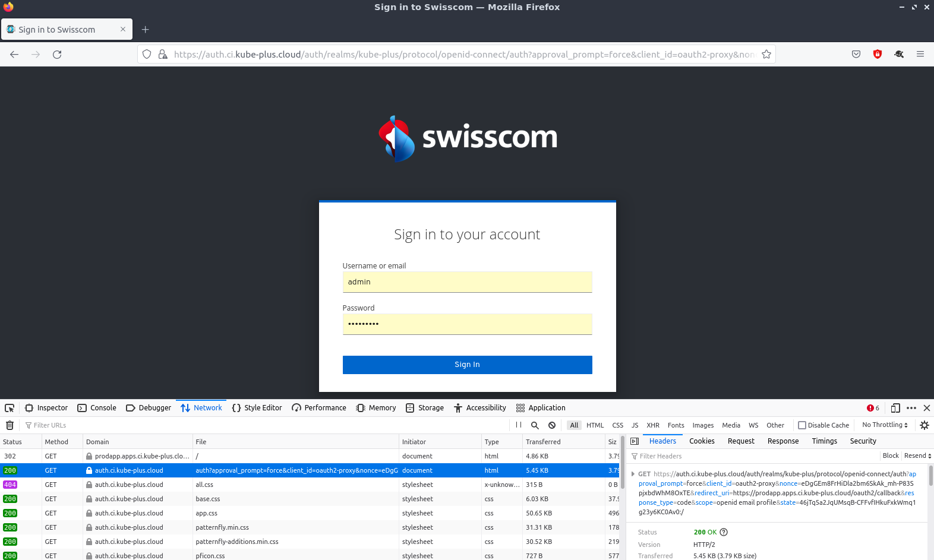Switch to the Storage tab

coord(425,408)
